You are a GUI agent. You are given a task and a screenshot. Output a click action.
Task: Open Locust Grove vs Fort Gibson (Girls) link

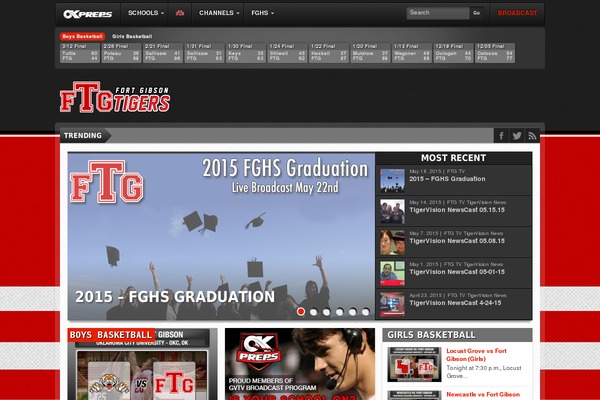476,355
